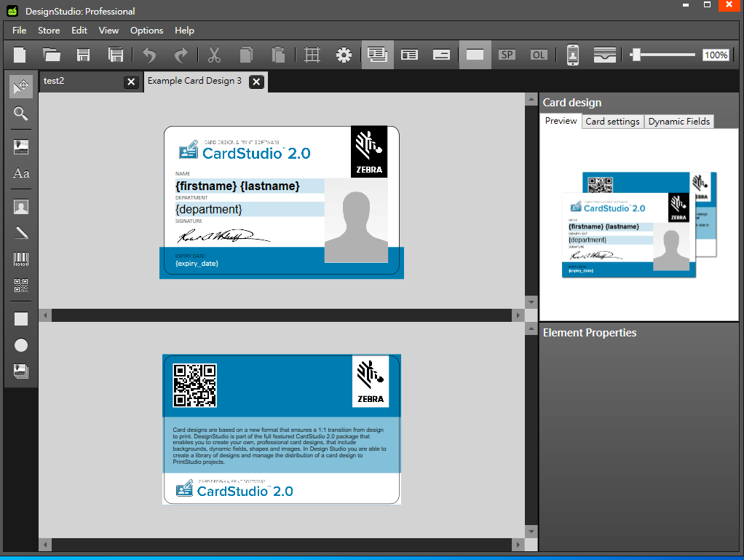Open the Options menu

[x=146, y=31]
